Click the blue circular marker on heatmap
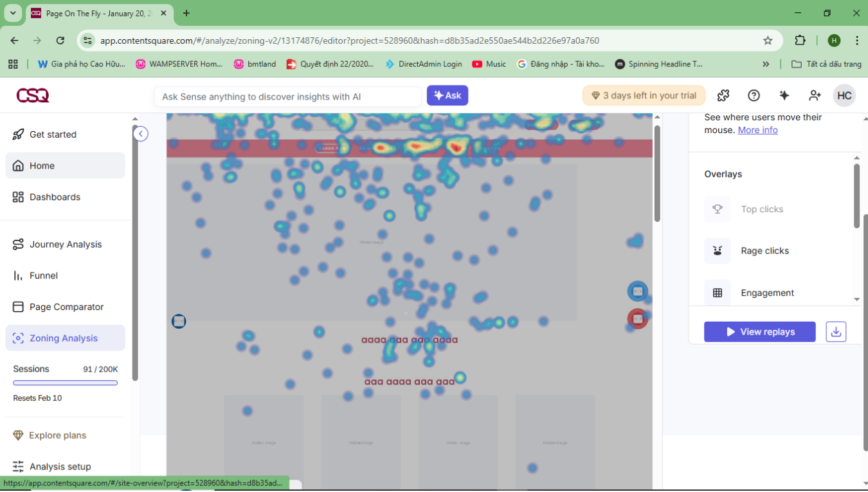 [637, 291]
